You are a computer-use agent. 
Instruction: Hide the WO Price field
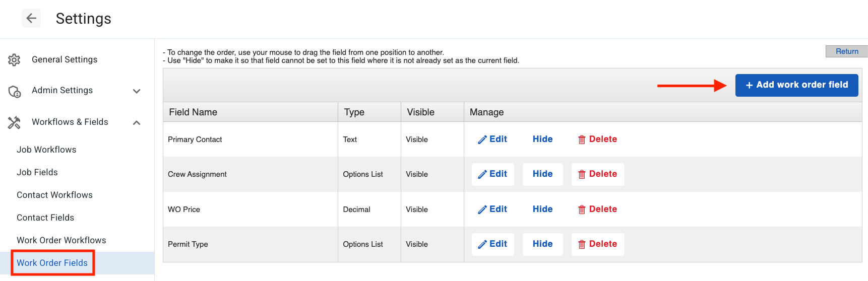click(x=542, y=209)
